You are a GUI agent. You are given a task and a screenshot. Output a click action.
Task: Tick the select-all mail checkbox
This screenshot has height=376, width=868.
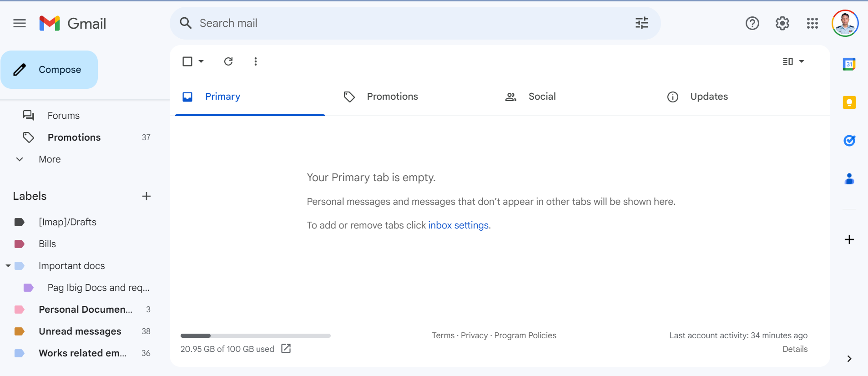coord(187,61)
